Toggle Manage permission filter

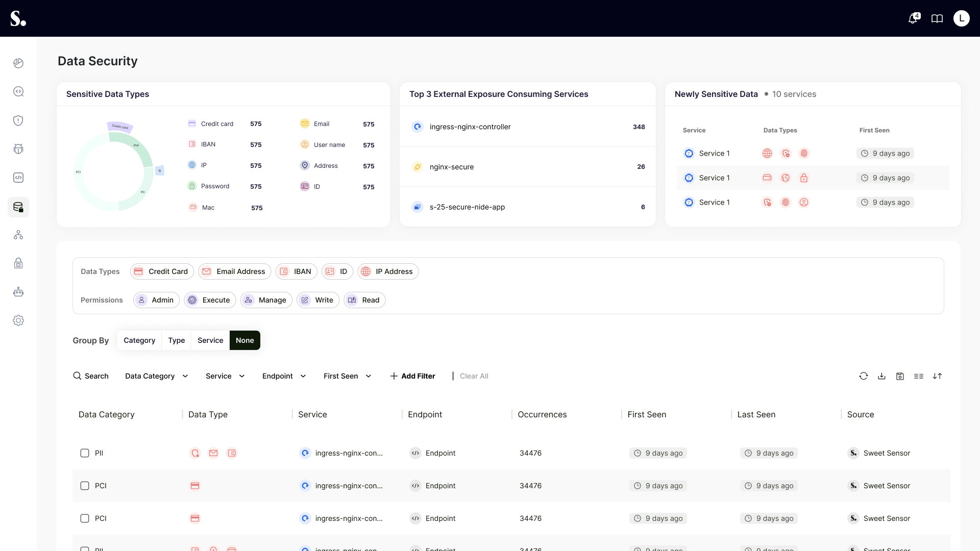(266, 300)
